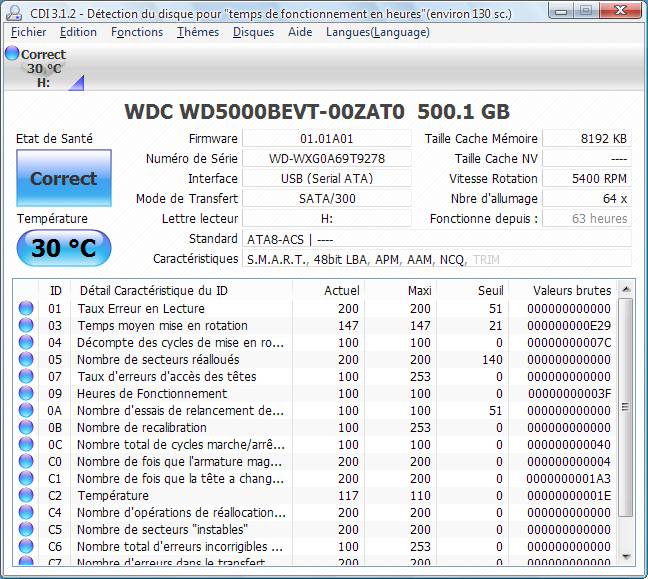Select the Nombre de recalibration row

coord(315,427)
